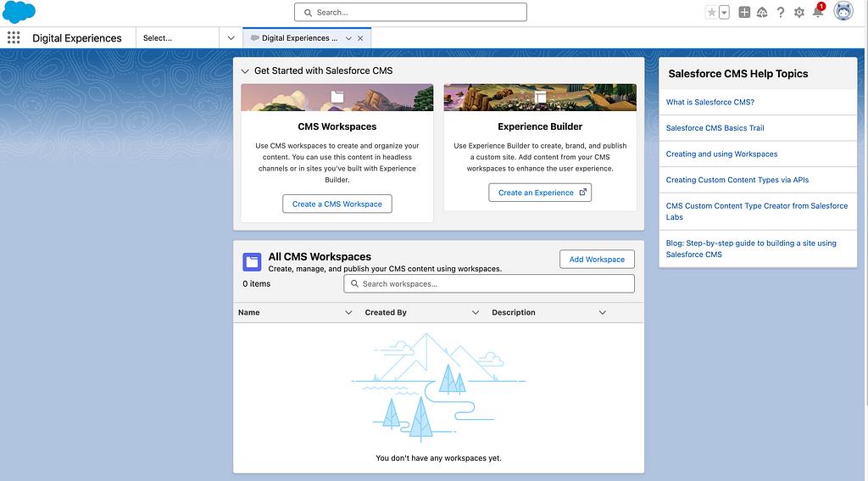
Task: Open the Name column sort dropdown
Action: click(x=348, y=313)
